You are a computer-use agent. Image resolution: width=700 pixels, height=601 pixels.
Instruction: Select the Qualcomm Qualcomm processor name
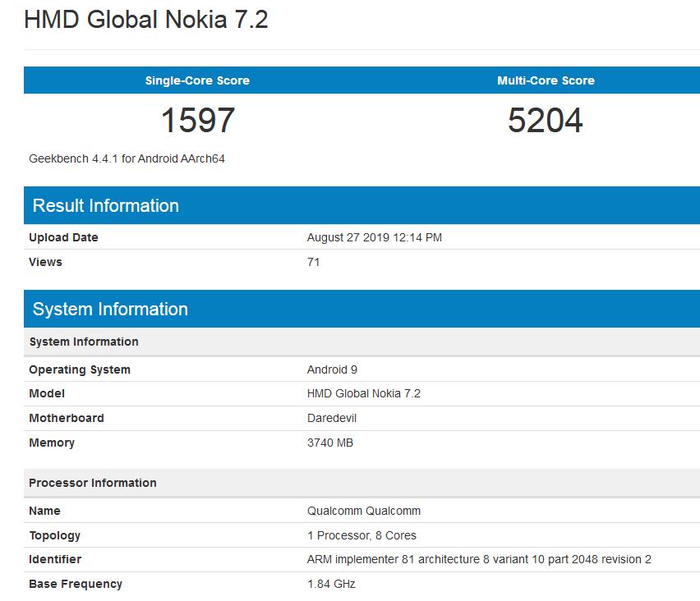[364, 511]
